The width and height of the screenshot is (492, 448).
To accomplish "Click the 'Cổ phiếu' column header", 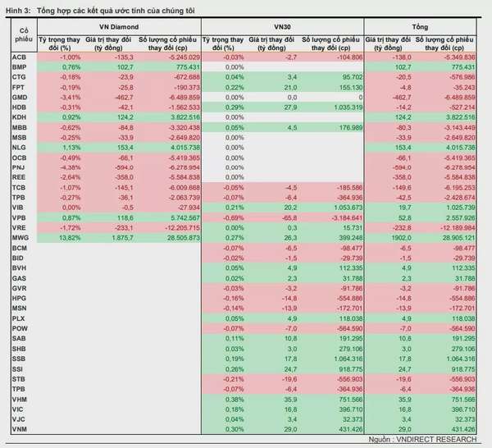I will [x=24, y=34].
